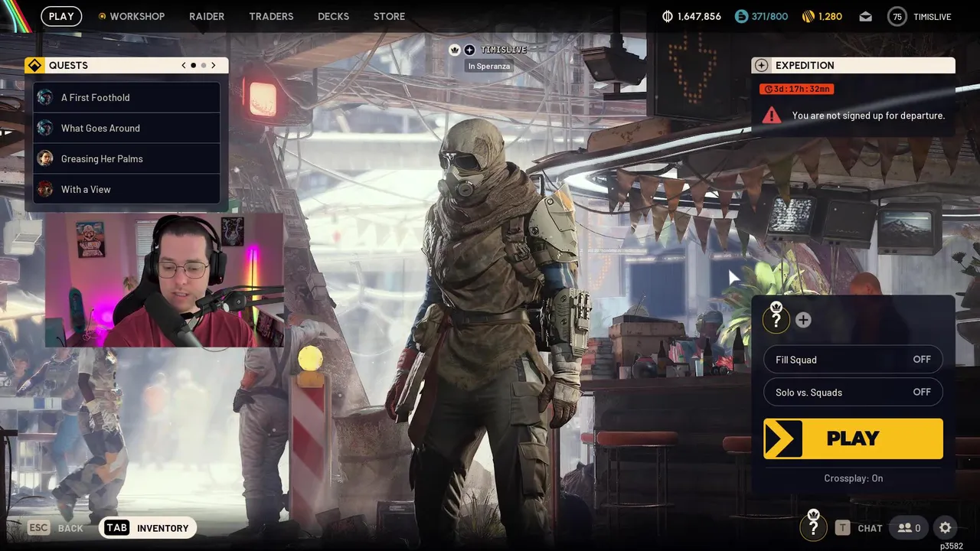Click the level 75 player badge
The width and height of the screenshot is (980, 551).
click(897, 16)
